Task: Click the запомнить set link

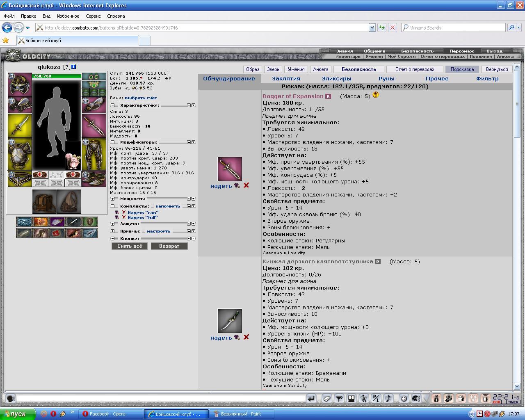Action: [168, 206]
